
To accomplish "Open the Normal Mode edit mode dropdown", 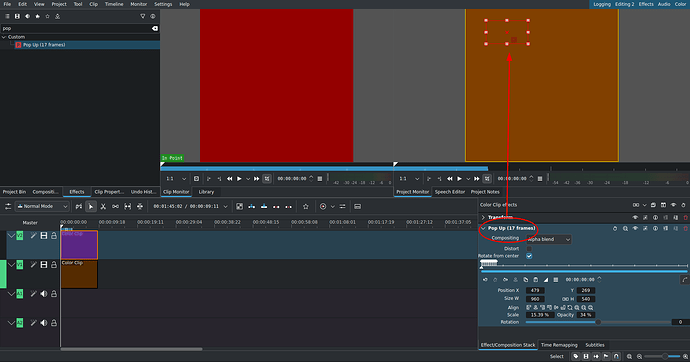I will (x=43, y=206).
